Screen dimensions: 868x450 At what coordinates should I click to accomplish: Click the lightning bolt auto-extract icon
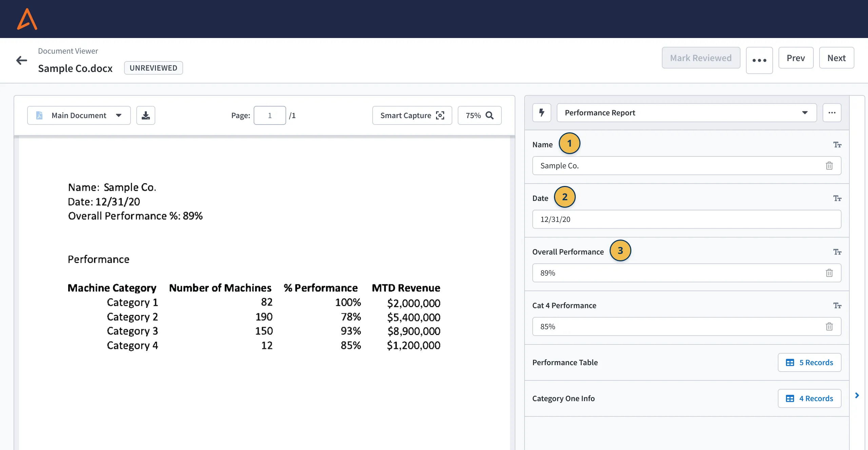point(542,113)
